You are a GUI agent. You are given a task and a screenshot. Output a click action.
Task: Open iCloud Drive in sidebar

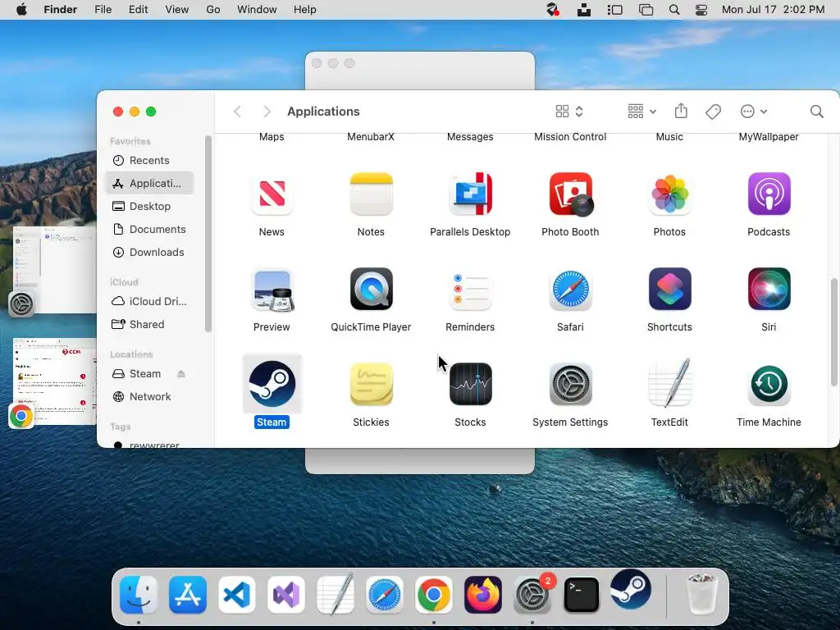(x=149, y=301)
